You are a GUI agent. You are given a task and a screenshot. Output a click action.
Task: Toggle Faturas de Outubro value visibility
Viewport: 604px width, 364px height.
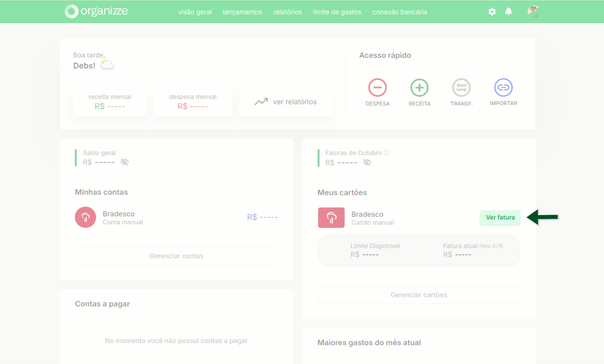click(x=367, y=162)
